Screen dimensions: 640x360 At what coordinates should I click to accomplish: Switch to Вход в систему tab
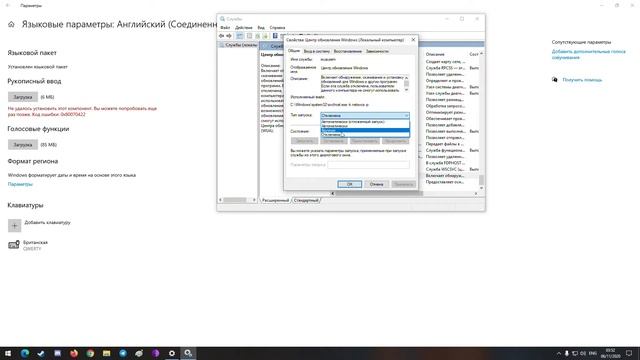(316, 51)
